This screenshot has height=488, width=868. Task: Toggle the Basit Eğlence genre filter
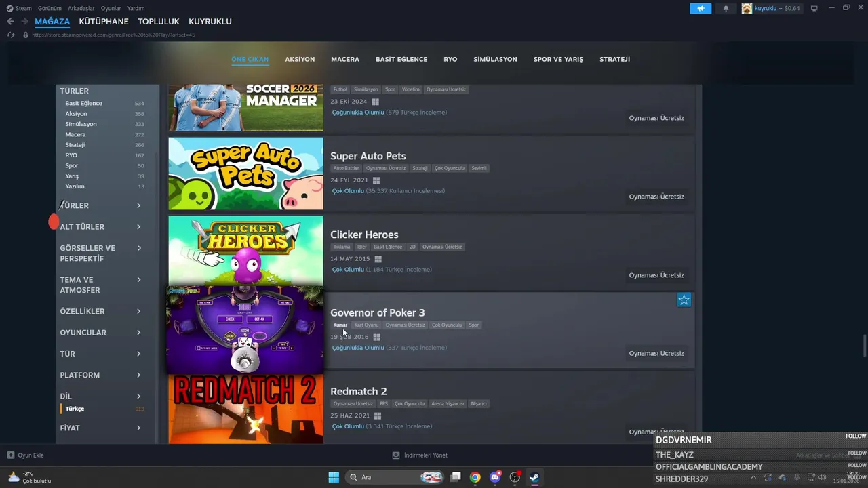point(104,103)
